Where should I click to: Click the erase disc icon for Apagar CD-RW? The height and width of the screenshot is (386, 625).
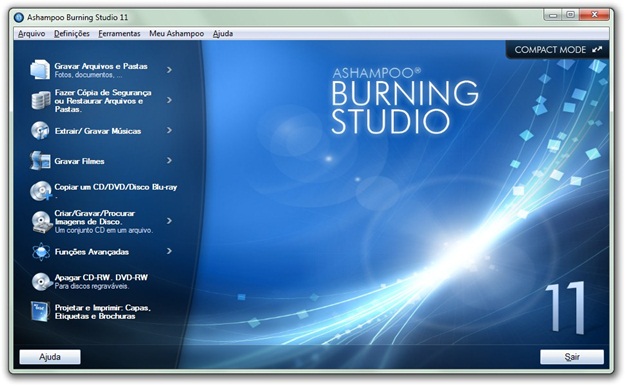[41, 282]
